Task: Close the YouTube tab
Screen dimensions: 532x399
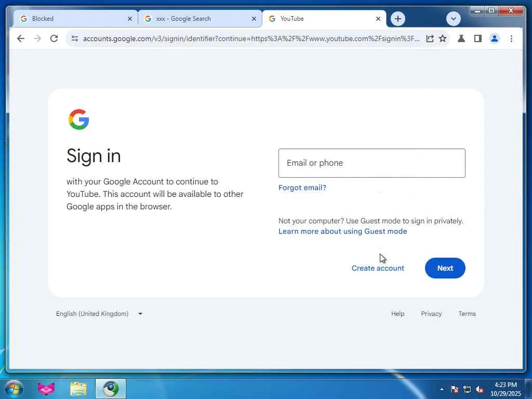Action: (x=378, y=19)
